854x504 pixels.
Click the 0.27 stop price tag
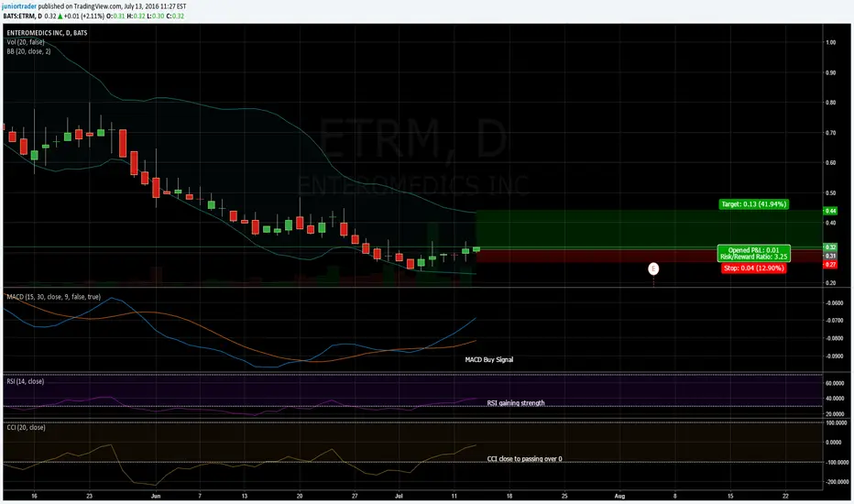click(830, 265)
